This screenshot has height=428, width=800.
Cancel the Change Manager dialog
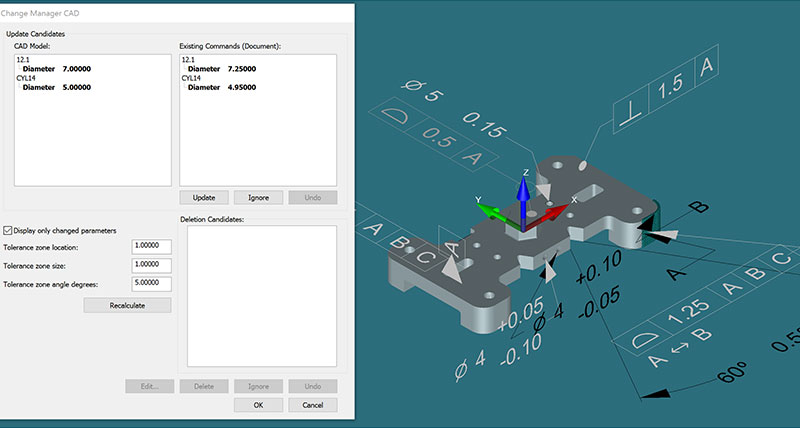312,405
